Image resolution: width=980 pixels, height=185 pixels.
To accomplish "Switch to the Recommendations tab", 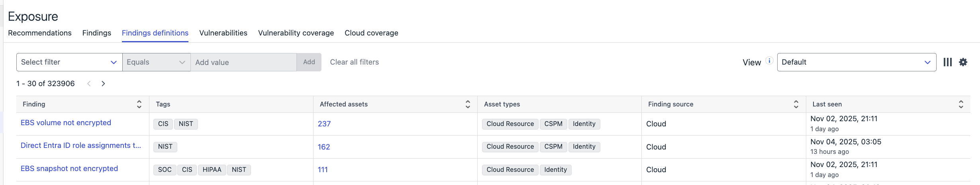I will click(x=40, y=33).
